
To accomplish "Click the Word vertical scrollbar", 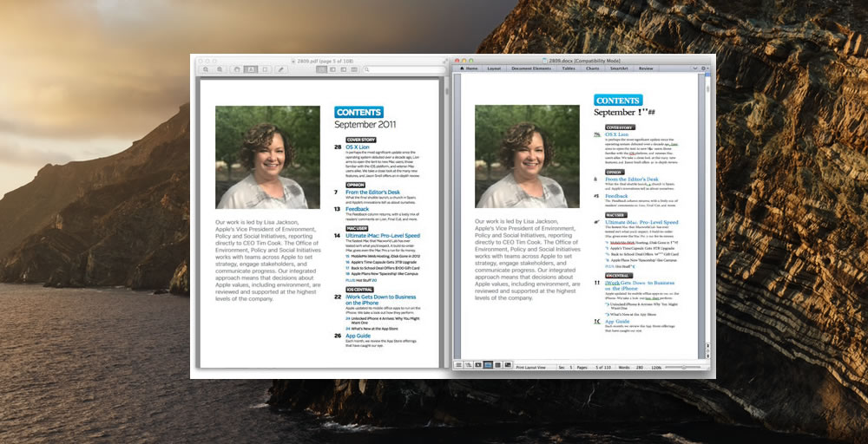I will coord(707,210).
